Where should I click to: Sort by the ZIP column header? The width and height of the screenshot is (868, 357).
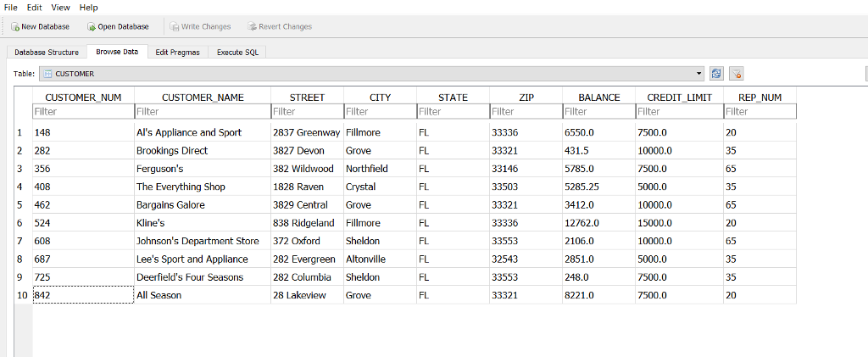(x=526, y=98)
